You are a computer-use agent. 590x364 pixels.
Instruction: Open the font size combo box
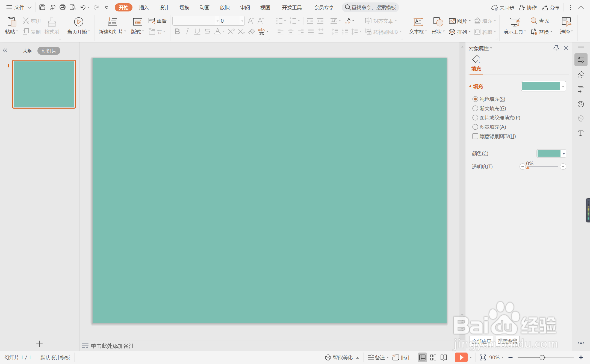(x=232, y=21)
